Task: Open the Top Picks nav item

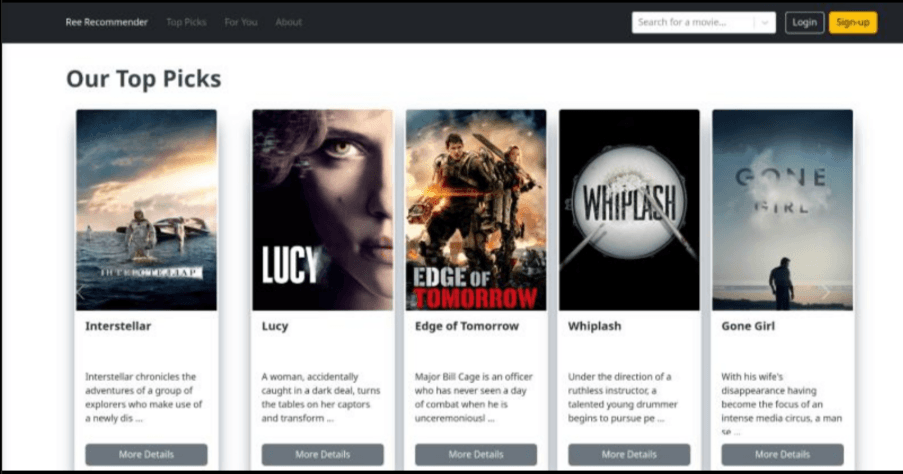Action: tap(188, 22)
